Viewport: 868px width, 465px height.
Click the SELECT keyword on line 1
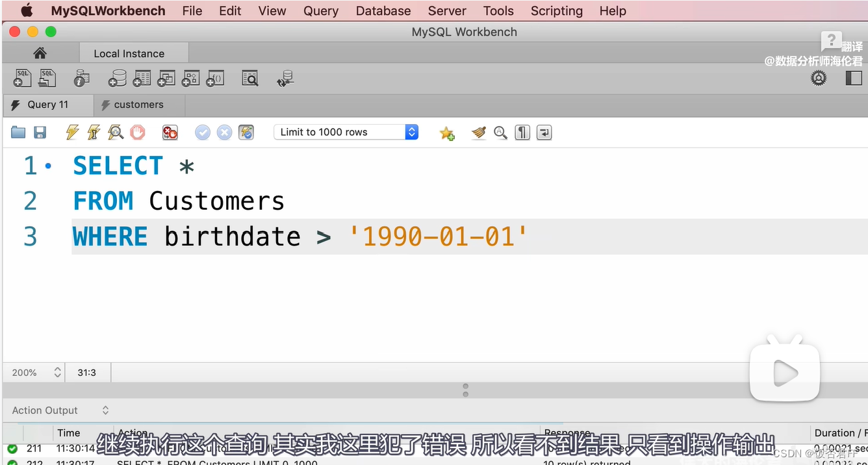coord(118,166)
